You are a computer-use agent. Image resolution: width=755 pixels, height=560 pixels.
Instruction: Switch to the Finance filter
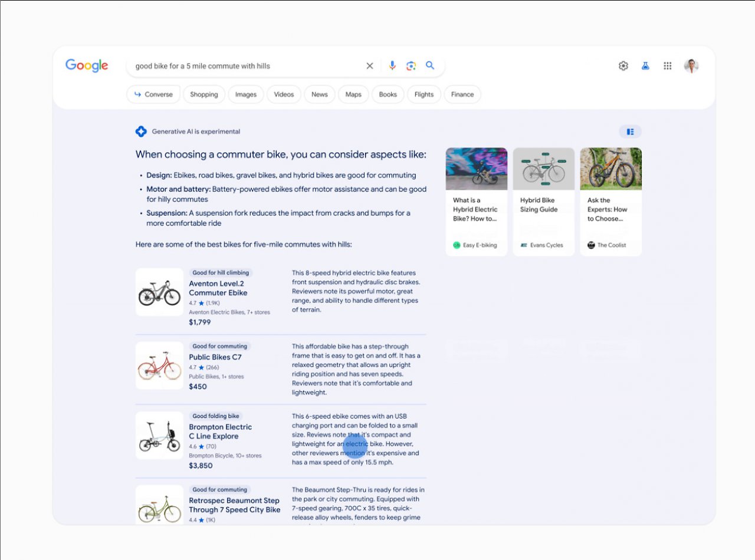(x=462, y=94)
